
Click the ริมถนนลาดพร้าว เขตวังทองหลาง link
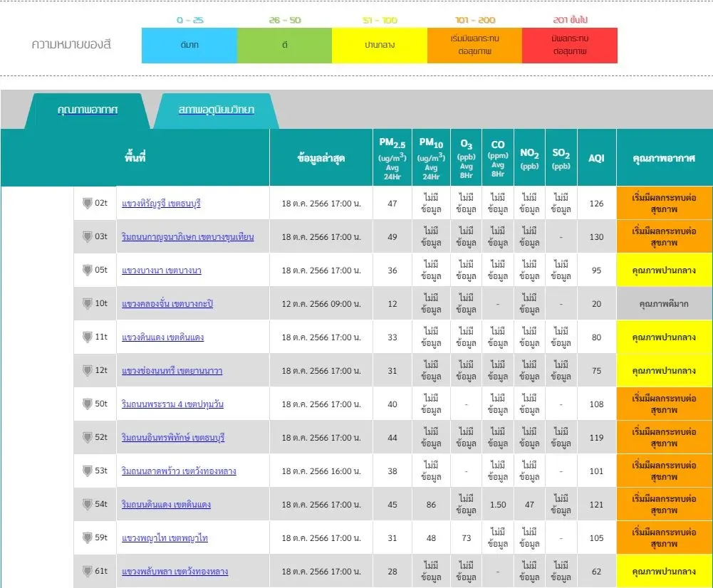tap(179, 471)
